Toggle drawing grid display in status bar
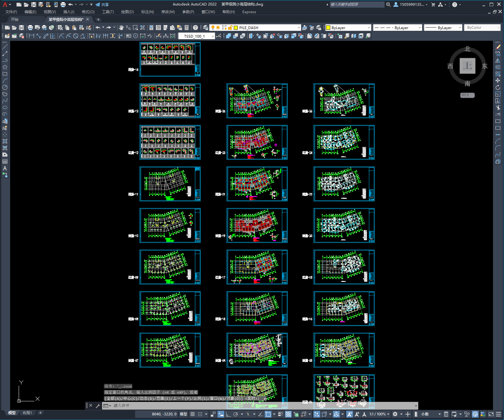The image size is (504, 420). click(x=192, y=414)
